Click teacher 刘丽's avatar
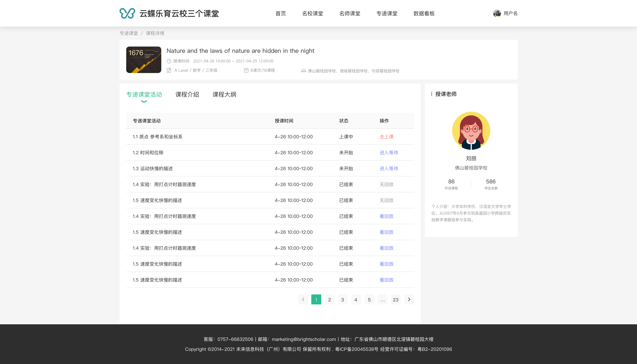 [471, 131]
